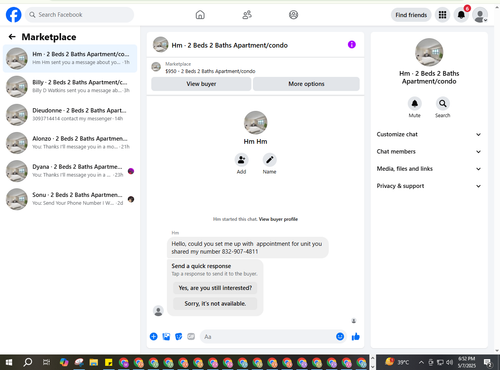The image size is (500, 370).
Task: Open Windows notification center
Action: (x=488, y=362)
